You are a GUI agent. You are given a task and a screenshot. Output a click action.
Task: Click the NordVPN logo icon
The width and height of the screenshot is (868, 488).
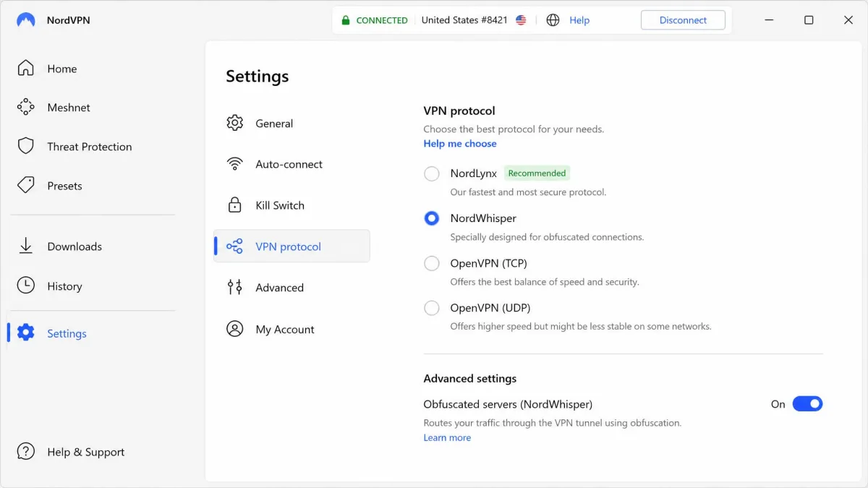pyautogui.click(x=26, y=20)
